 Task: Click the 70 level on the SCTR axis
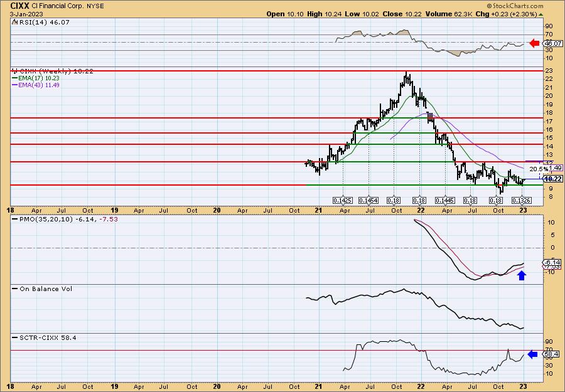click(549, 349)
